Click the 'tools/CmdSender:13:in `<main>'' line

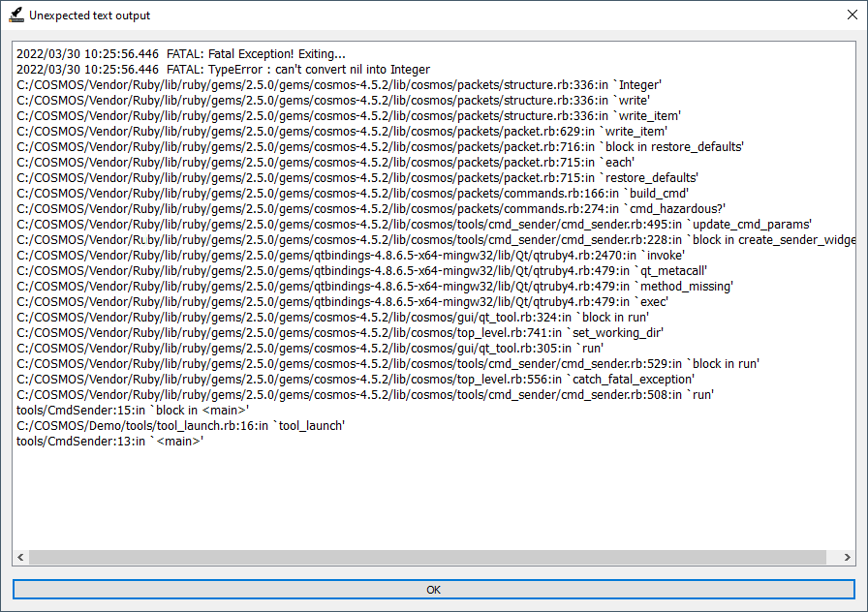click(110, 441)
